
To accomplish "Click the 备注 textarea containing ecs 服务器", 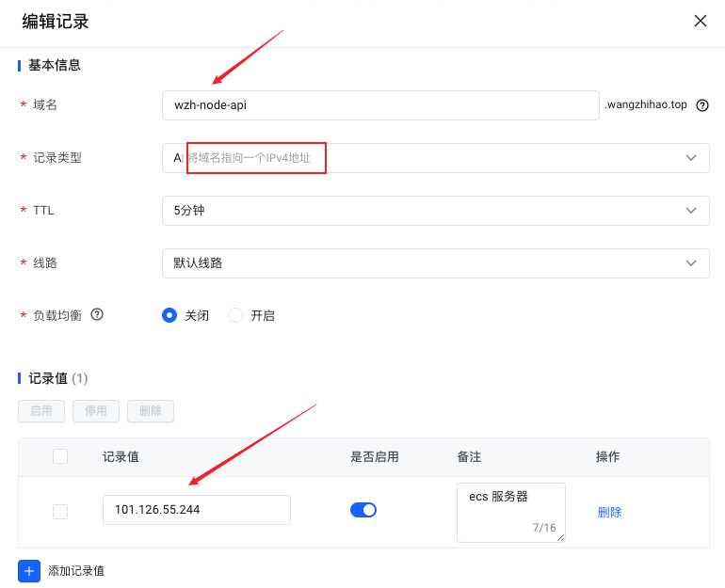I will click(510, 512).
